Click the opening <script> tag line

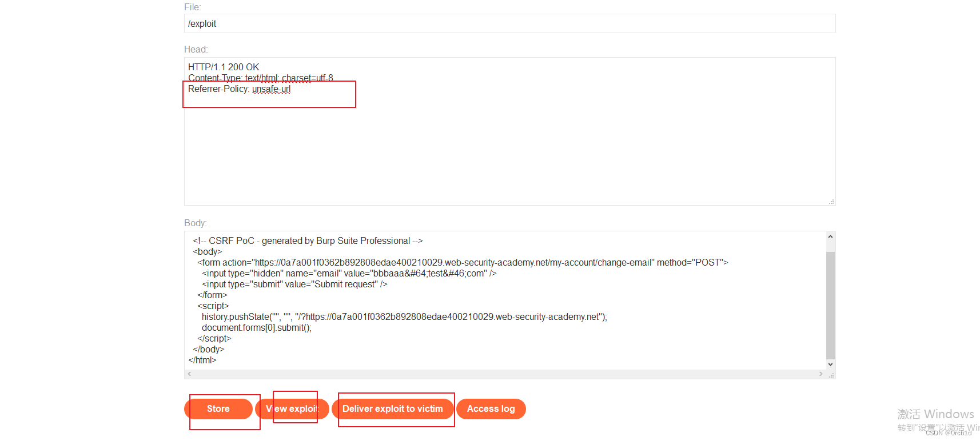pyautogui.click(x=213, y=306)
